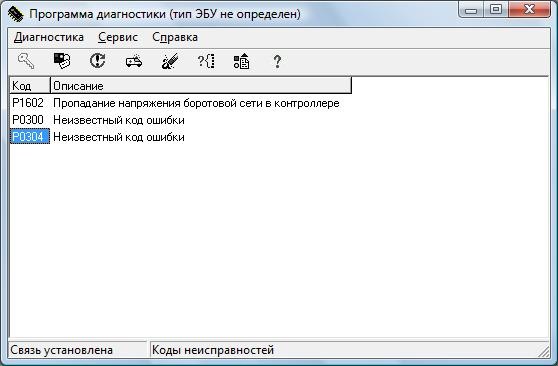Click the question mark with brace icon
Image resolution: width=558 pixels, height=366 pixels.
tap(206, 61)
